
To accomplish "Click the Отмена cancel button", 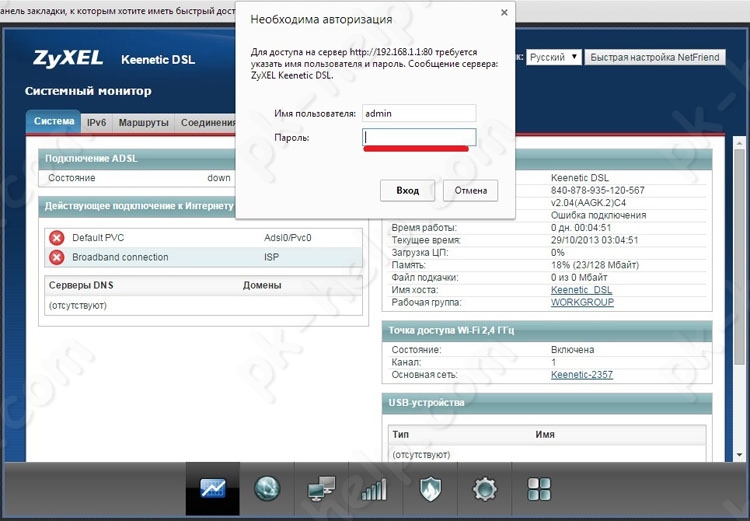I will pyautogui.click(x=471, y=190).
